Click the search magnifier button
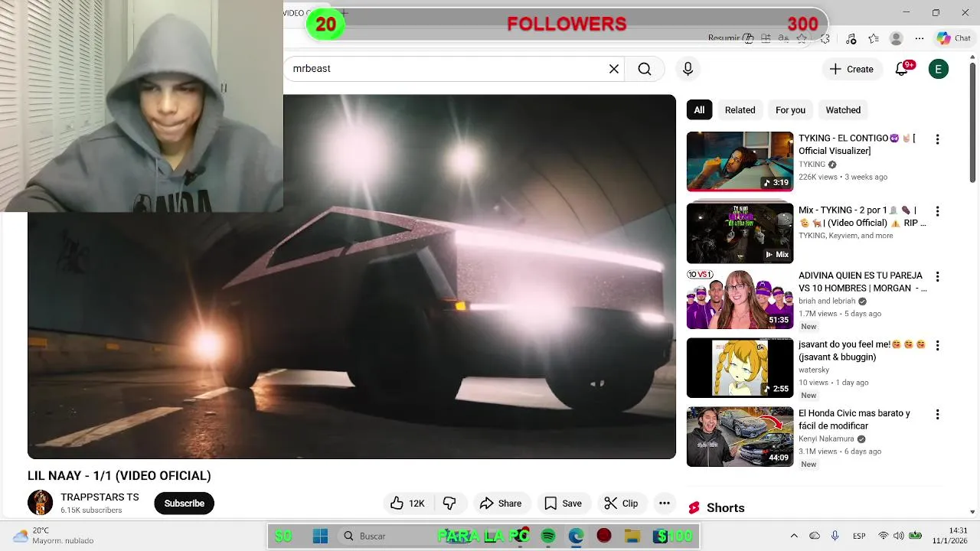 [x=645, y=69]
